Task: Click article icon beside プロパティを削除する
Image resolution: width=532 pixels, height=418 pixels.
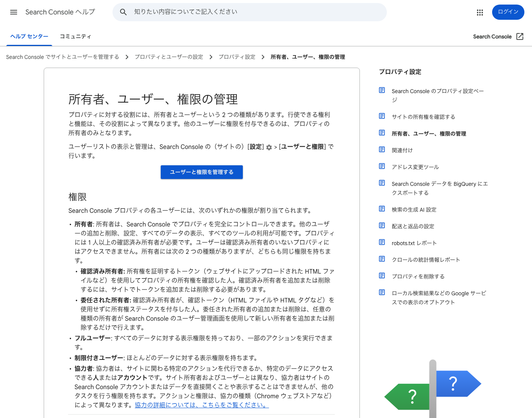Action: point(382,275)
